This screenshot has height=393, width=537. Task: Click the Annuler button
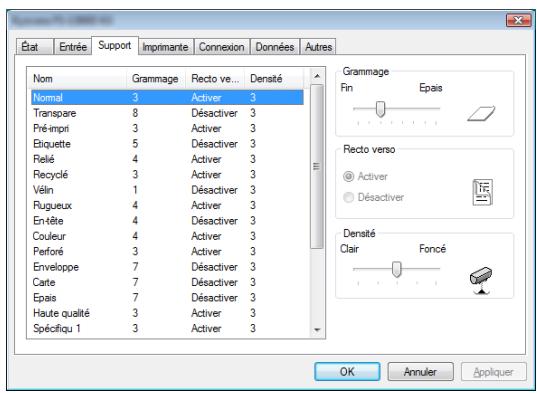(x=421, y=371)
